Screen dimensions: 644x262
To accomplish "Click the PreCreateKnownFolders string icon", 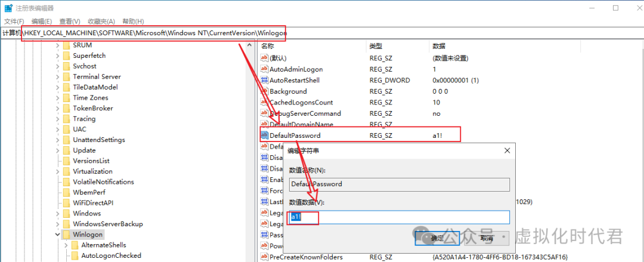I will [x=265, y=257].
